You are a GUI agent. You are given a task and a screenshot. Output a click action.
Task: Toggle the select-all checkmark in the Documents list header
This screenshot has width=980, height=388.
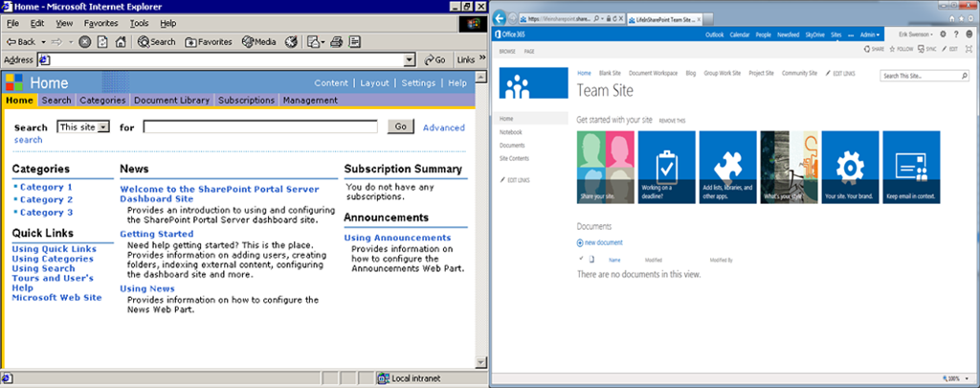point(581,259)
